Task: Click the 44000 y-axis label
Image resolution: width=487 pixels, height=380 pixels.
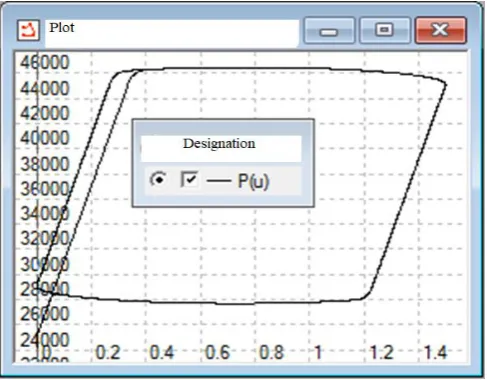Action: coord(45,89)
